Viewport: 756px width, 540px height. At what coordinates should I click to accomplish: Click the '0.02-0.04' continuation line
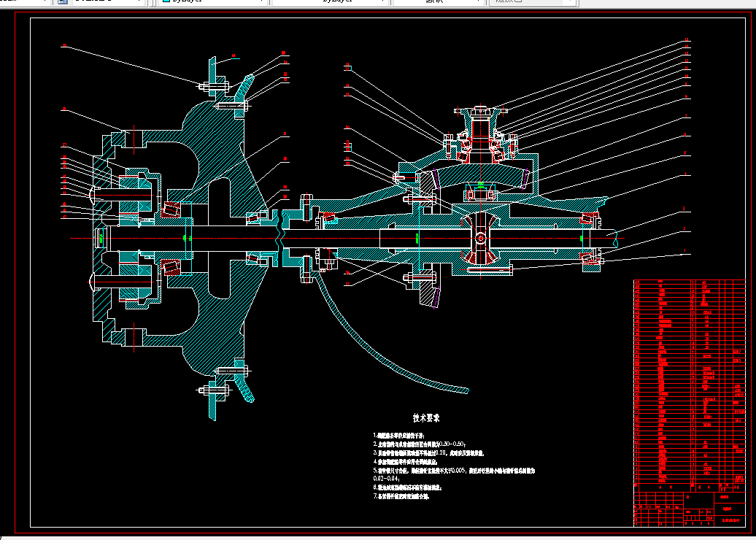[387, 479]
